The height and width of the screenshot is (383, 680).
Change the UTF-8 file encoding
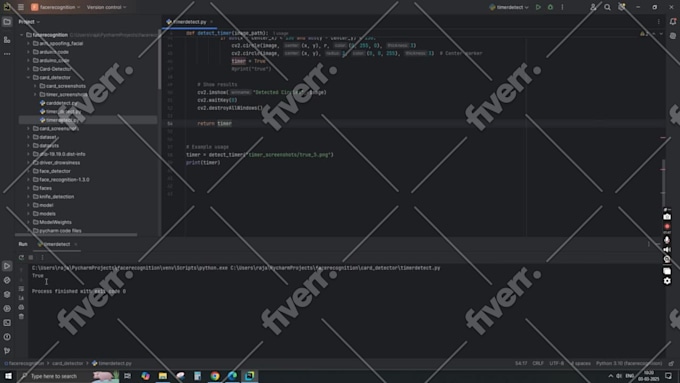[556, 363]
